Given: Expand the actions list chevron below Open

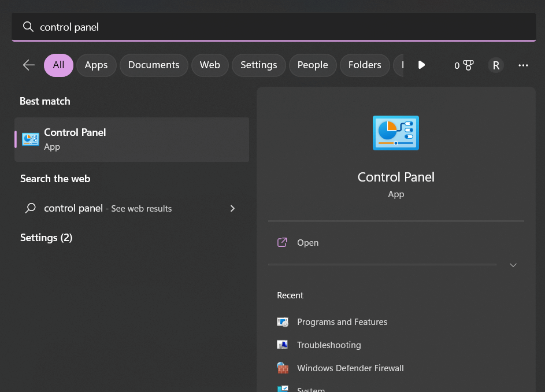Looking at the screenshot, I should (513, 265).
